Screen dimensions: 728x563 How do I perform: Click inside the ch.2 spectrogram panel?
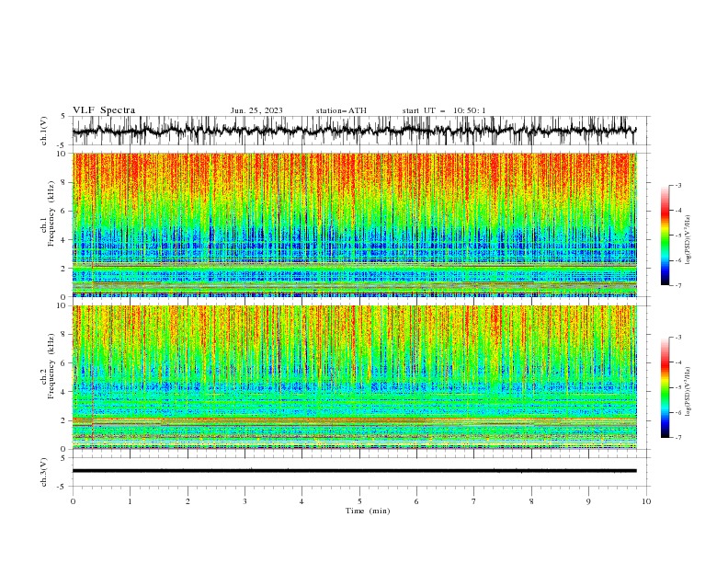point(354,377)
